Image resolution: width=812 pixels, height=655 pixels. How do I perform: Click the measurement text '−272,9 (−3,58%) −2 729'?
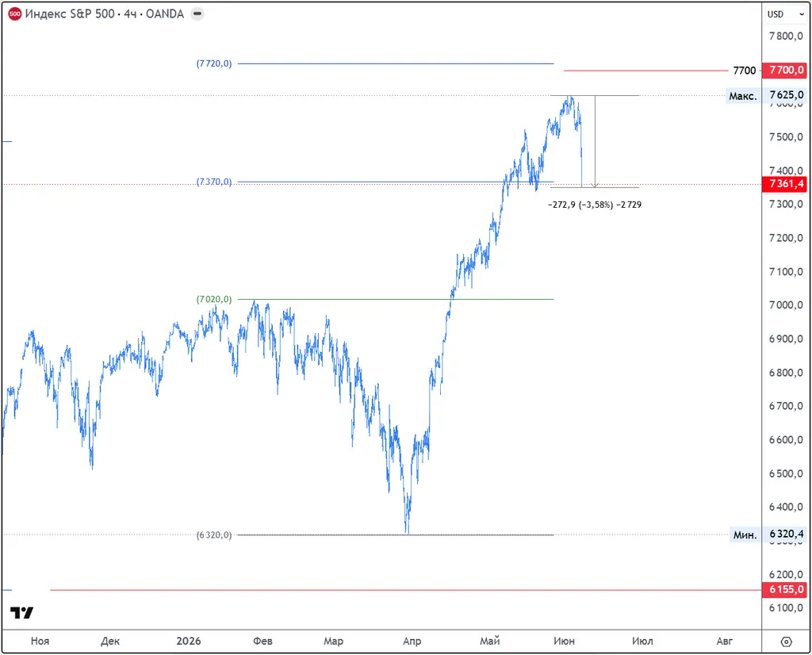(595, 205)
